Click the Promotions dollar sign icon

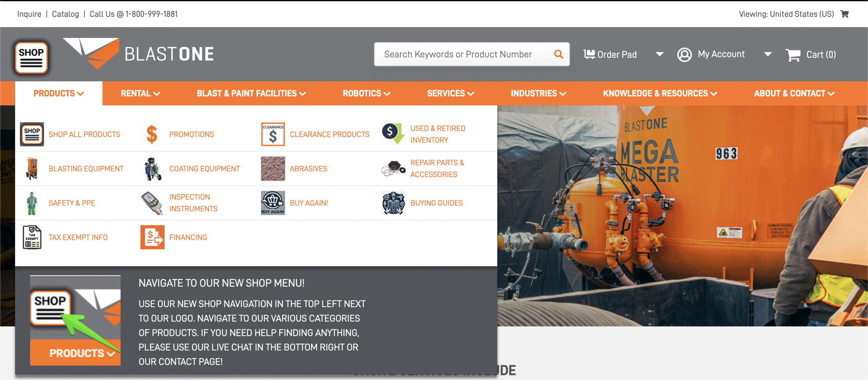tap(152, 134)
